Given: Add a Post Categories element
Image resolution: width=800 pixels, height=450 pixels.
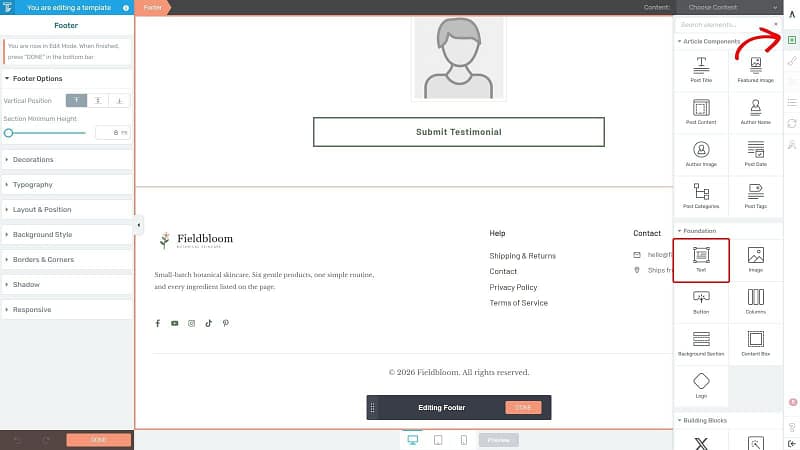Looking at the screenshot, I should pyautogui.click(x=701, y=196).
